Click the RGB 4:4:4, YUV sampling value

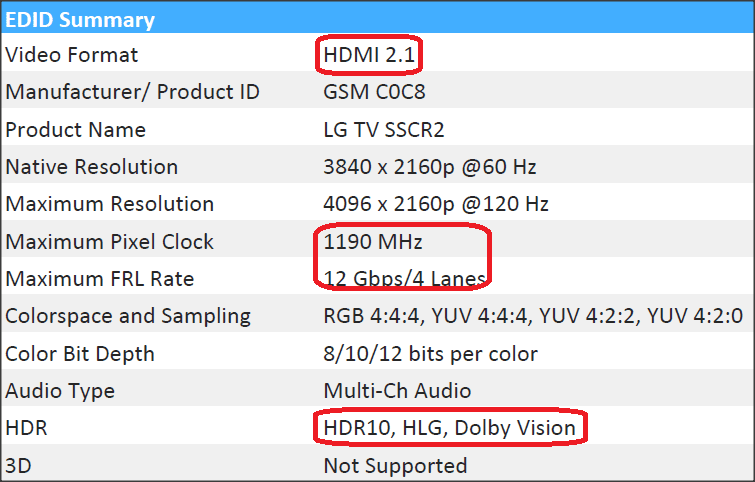(x=533, y=316)
